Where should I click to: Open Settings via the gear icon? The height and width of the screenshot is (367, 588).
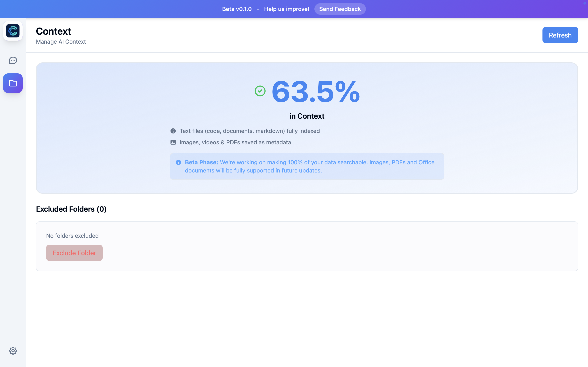click(13, 350)
